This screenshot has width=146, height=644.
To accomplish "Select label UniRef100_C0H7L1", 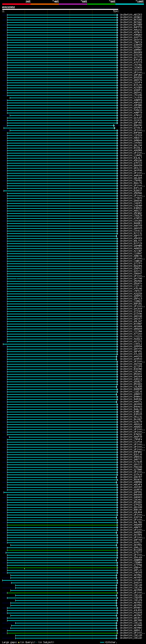I will point(131,344).
